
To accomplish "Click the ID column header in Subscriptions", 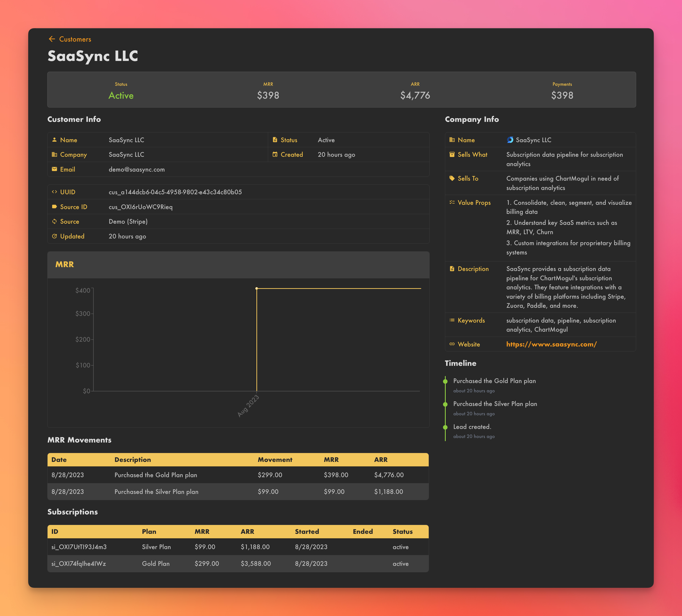I will (x=55, y=532).
